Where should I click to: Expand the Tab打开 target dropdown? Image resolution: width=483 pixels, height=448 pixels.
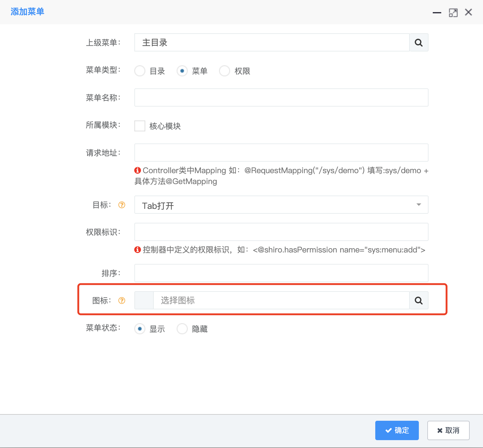(x=281, y=205)
